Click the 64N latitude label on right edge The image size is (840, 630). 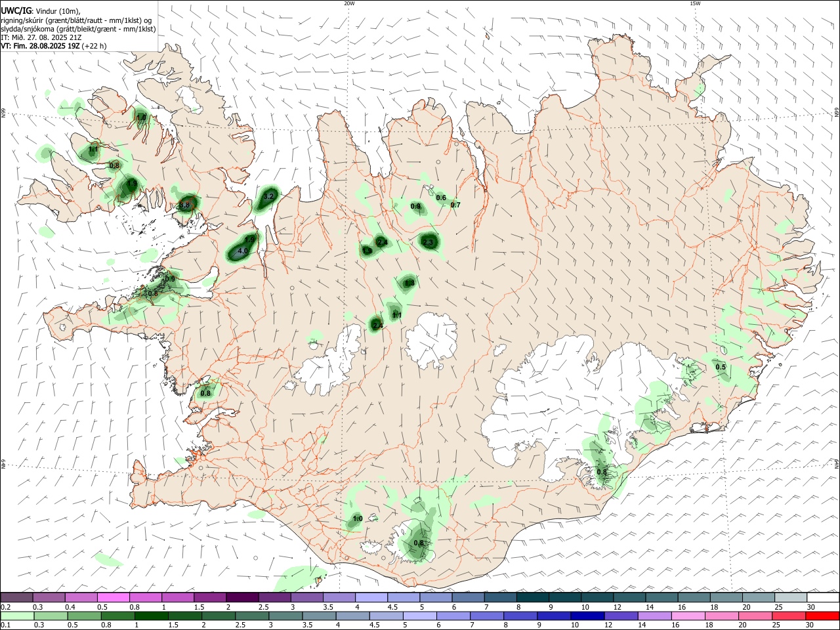837,463
